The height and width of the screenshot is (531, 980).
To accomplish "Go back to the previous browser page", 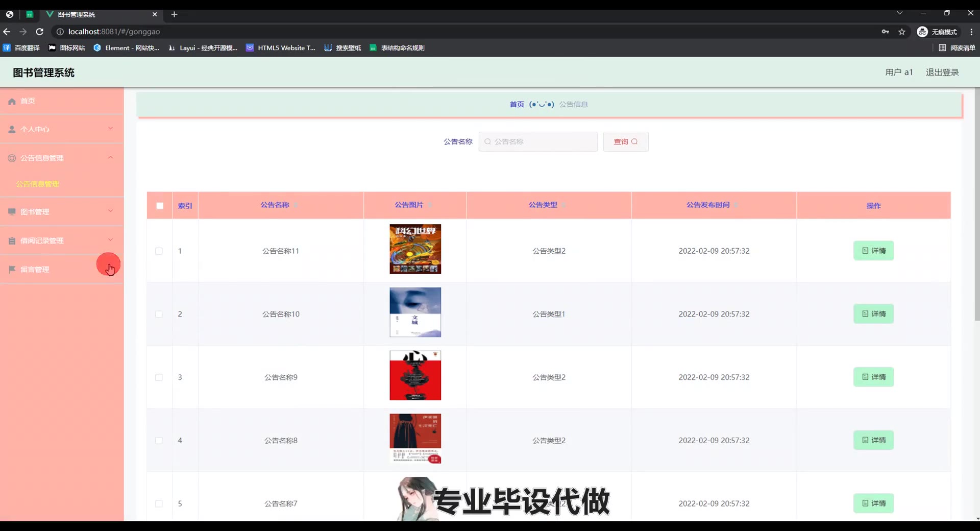I will [x=7, y=32].
